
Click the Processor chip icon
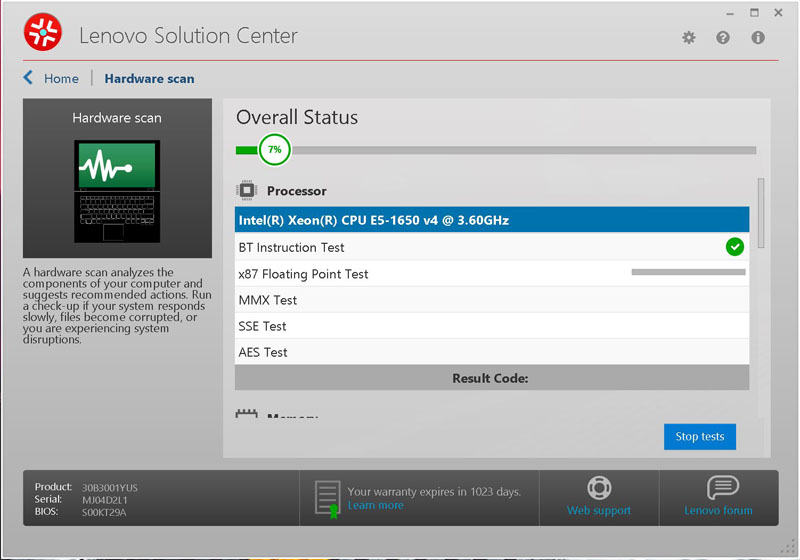[x=246, y=190]
